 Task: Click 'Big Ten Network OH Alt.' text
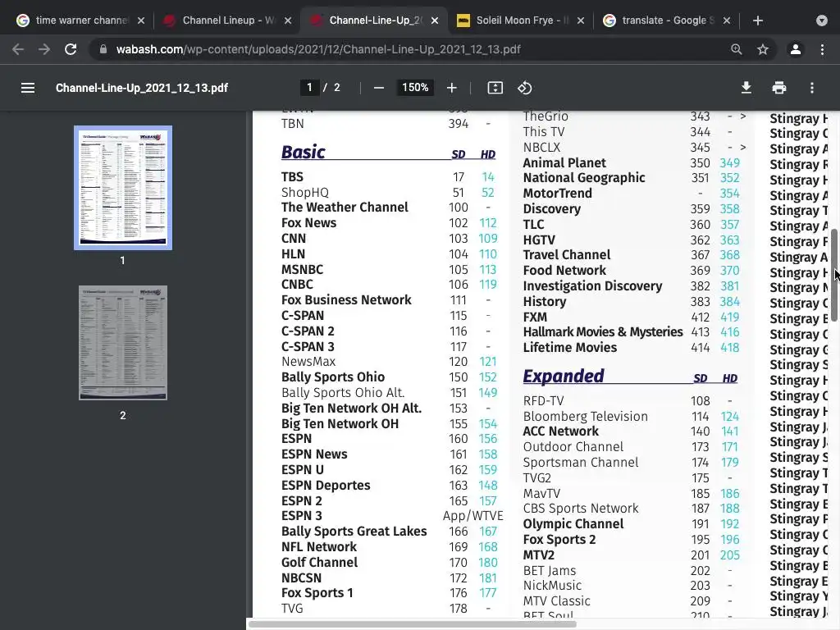351,409
